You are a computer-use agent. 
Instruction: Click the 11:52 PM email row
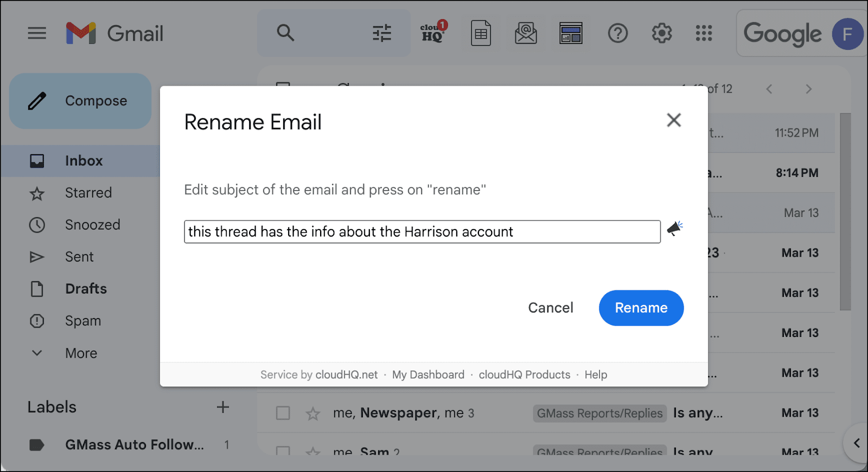tap(771, 133)
